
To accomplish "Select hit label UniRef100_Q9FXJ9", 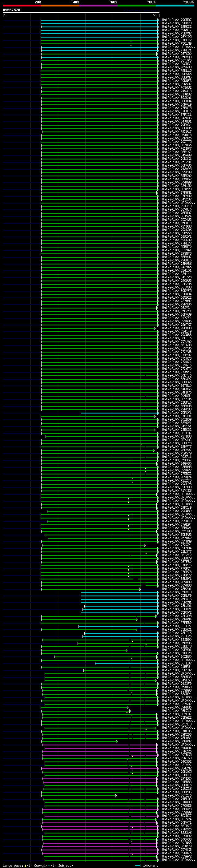I will click(177, 508).
